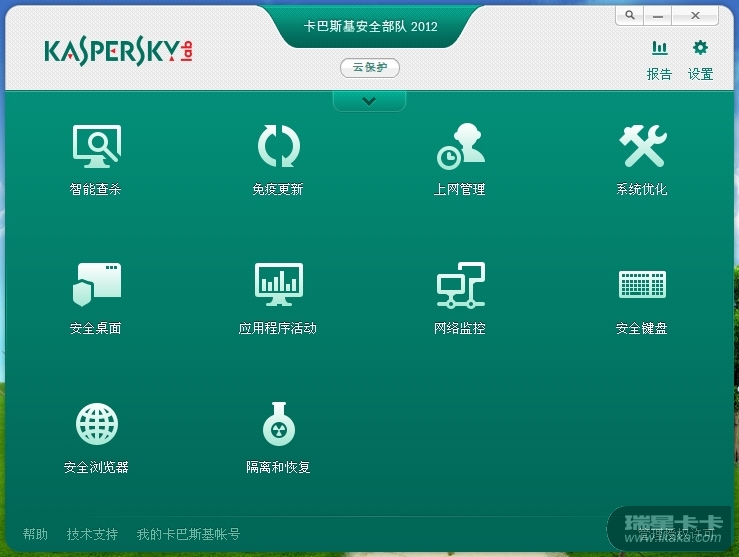Open 应用程序活动 monitor chart icon
739x557 pixels.
279,285
